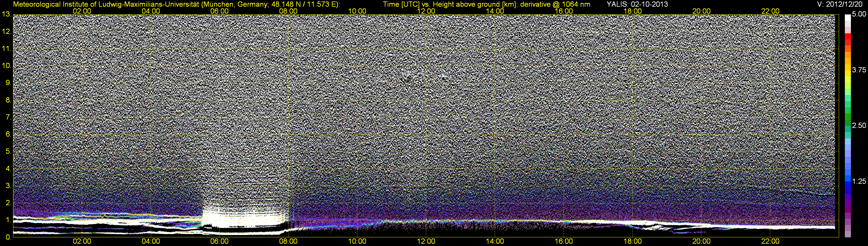Viewport: 868px width, 246px height.
Task: Click the 14:00 label on the bottom time axis
Action: coord(495,242)
